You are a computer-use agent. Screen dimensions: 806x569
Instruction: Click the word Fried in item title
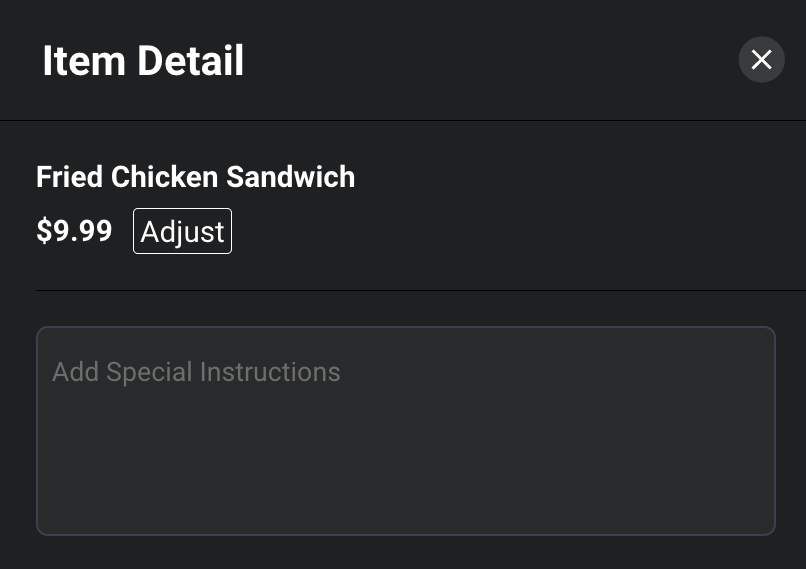pyautogui.click(x=69, y=177)
